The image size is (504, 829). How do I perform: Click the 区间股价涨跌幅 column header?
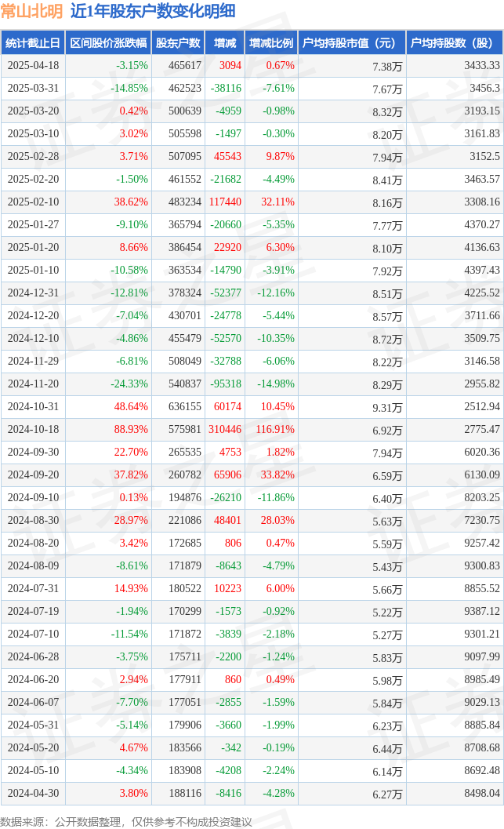(x=108, y=43)
